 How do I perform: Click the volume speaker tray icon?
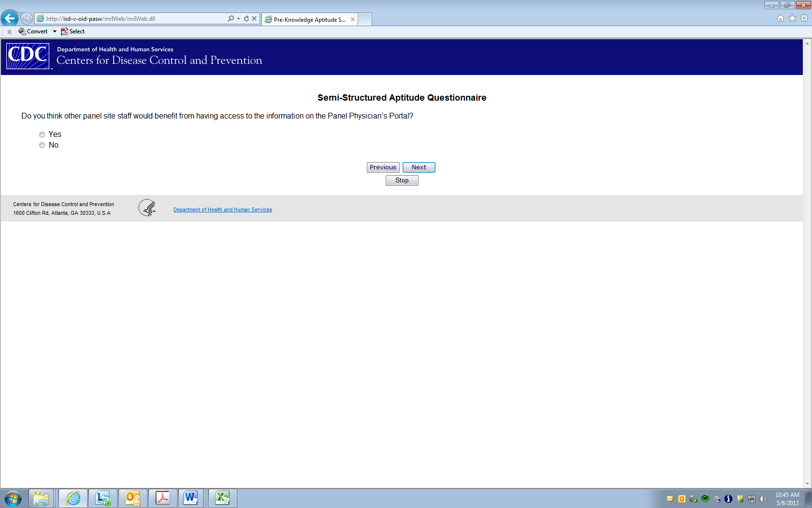coord(763,499)
